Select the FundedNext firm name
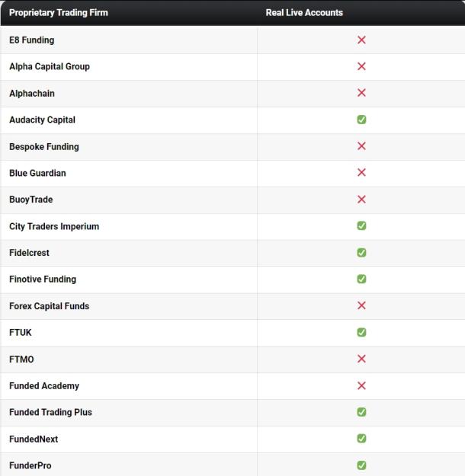The image size is (465, 476). click(34, 439)
